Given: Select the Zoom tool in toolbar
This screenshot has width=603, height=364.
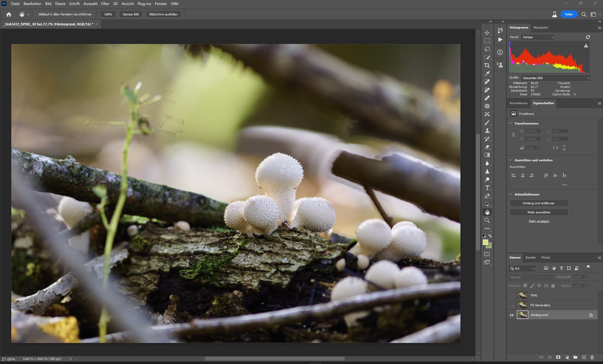Looking at the screenshot, I should pos(487,220).
